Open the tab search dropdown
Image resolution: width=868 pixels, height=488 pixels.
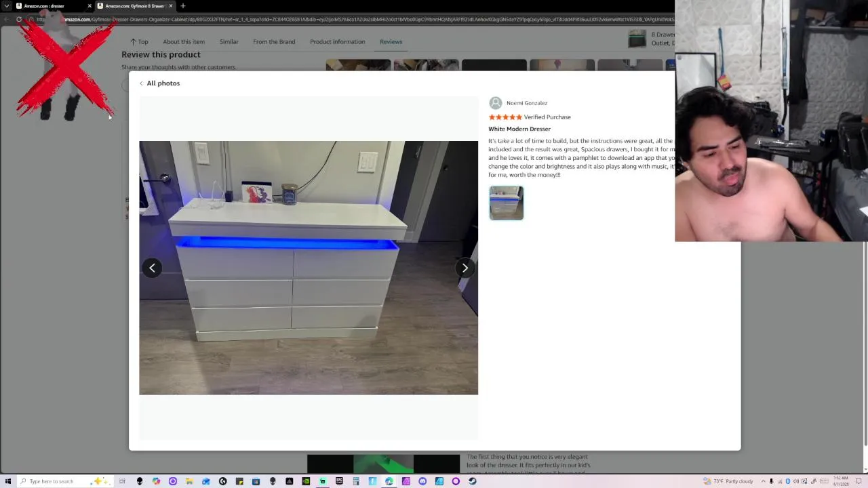(x=6, y=5)
